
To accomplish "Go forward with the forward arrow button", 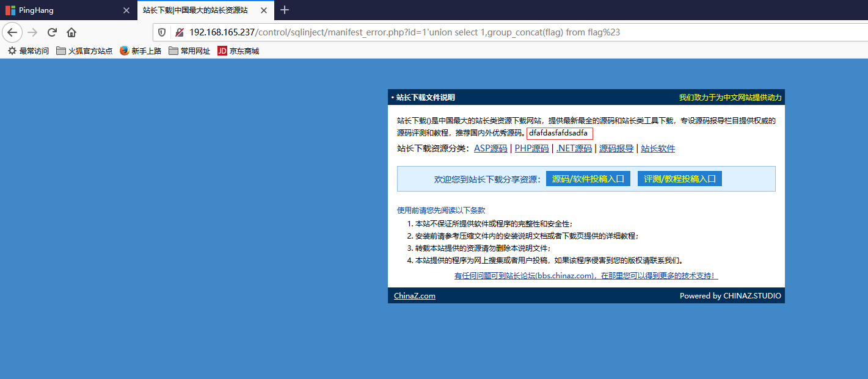I will 33,32.
